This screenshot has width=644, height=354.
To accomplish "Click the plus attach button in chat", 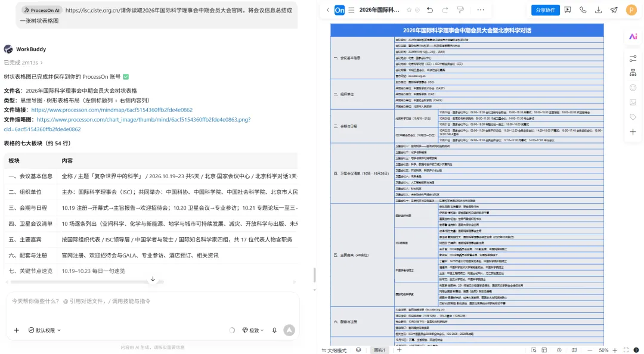I will tap(17, 330).
